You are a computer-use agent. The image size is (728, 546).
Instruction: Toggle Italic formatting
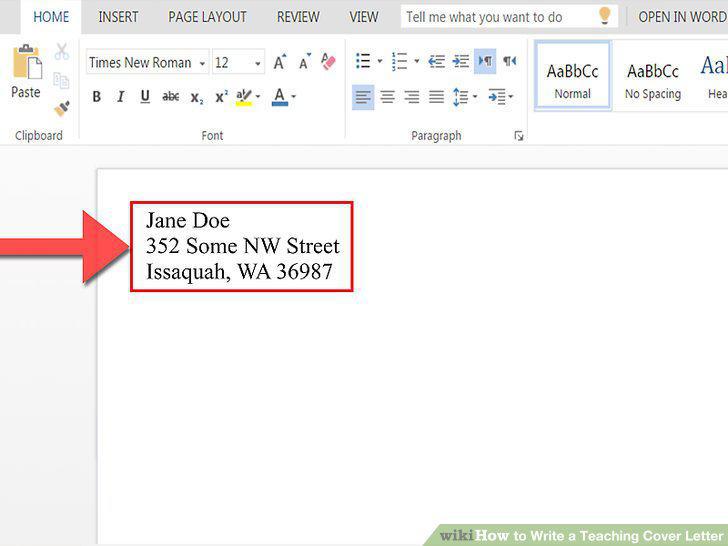pos(121,97)
